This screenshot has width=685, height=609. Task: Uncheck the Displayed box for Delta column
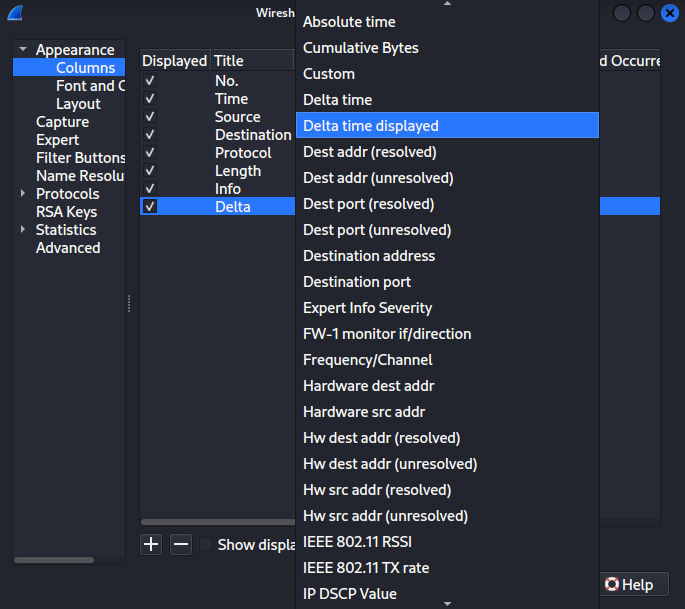[150, 207]
